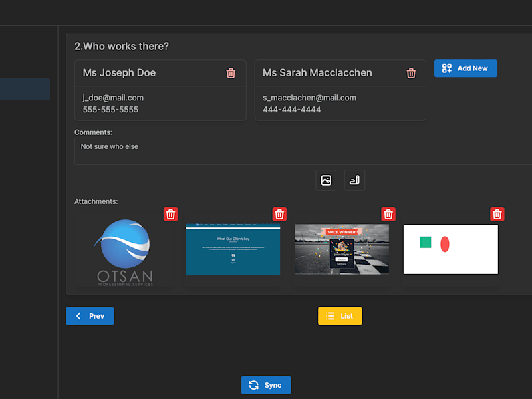Image resolution: width=532 pixels, height=399 pixels.
Task: Go back with the Prev button
Action: pos(90,316)
